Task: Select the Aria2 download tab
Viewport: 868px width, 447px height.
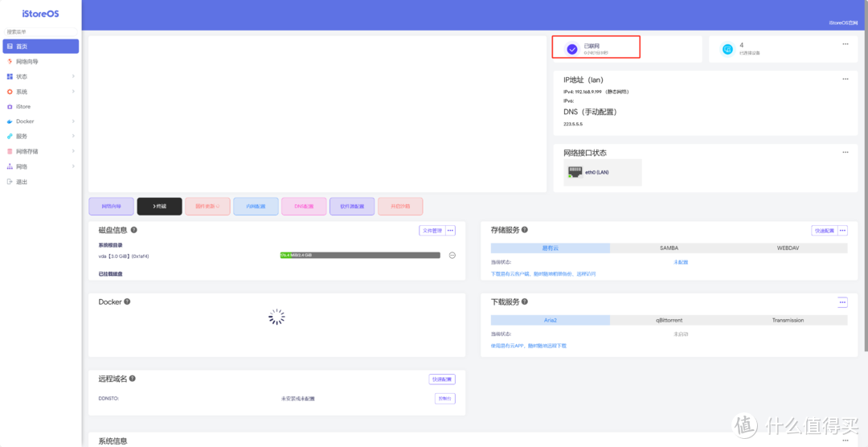Action: [x=551, y=320]
